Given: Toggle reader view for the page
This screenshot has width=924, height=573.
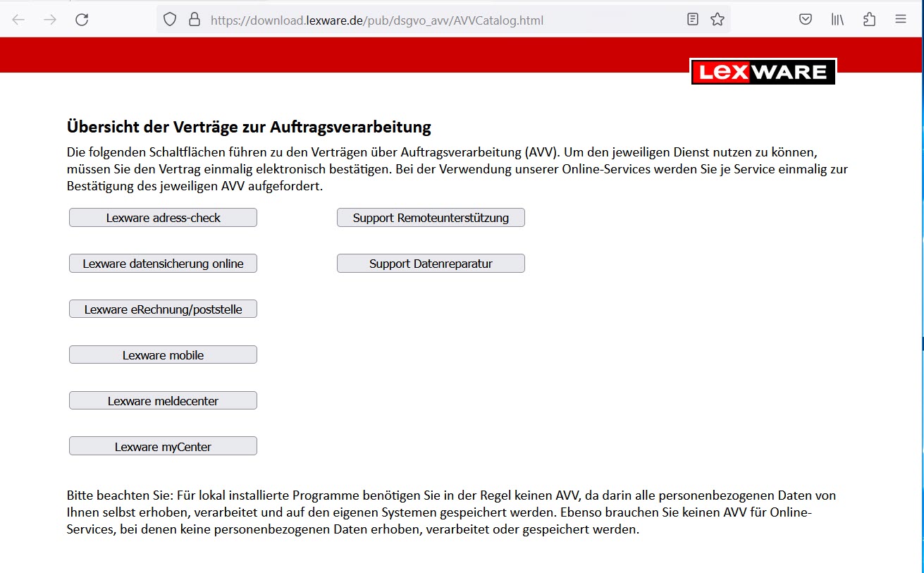Looking at the screenshot, I should click(x=692, y=19).
